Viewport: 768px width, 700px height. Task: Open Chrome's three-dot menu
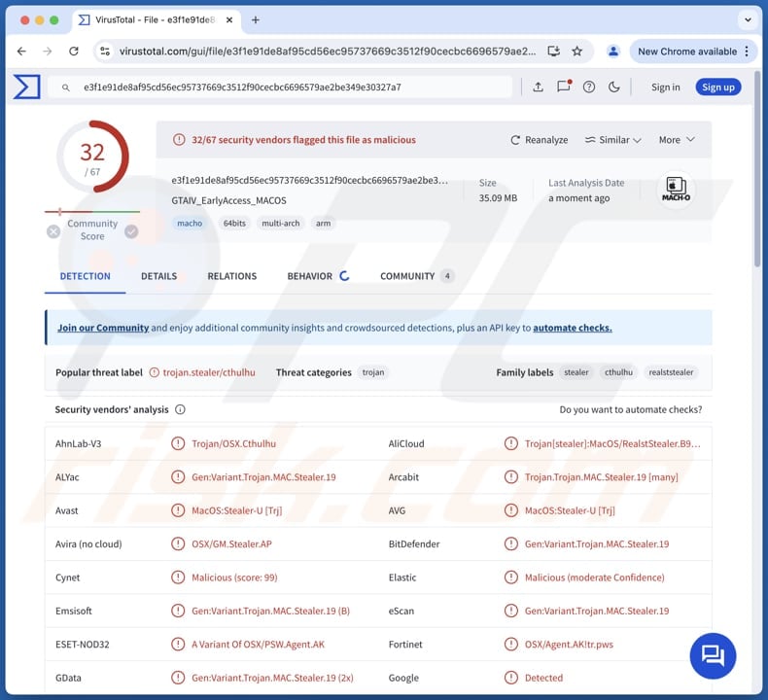pos(747,52)
